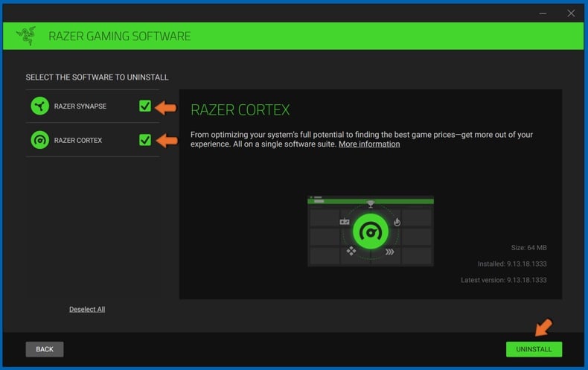Click the Razer Cortex preview thumbnail

371,231
